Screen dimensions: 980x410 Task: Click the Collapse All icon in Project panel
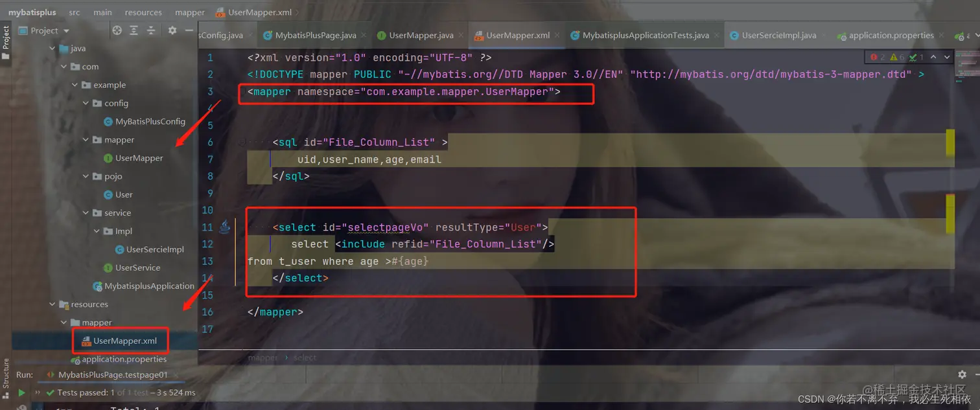[x=151, y=30]
